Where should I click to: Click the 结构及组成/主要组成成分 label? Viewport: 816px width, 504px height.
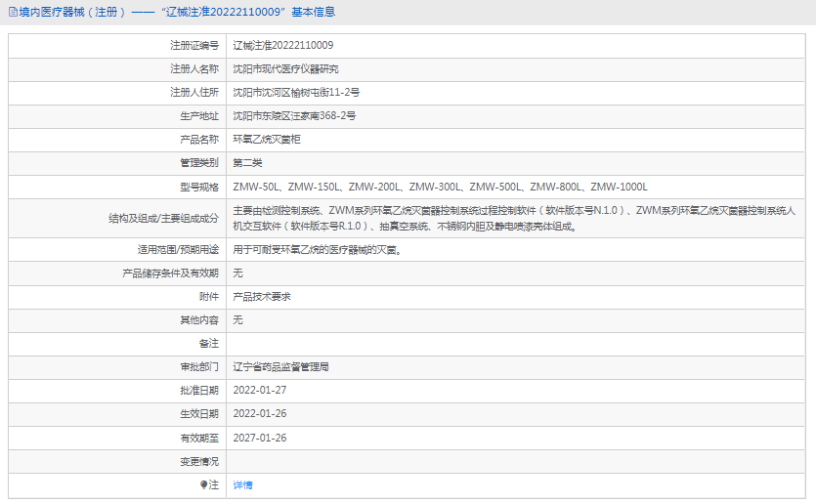(x=163, y=219)
